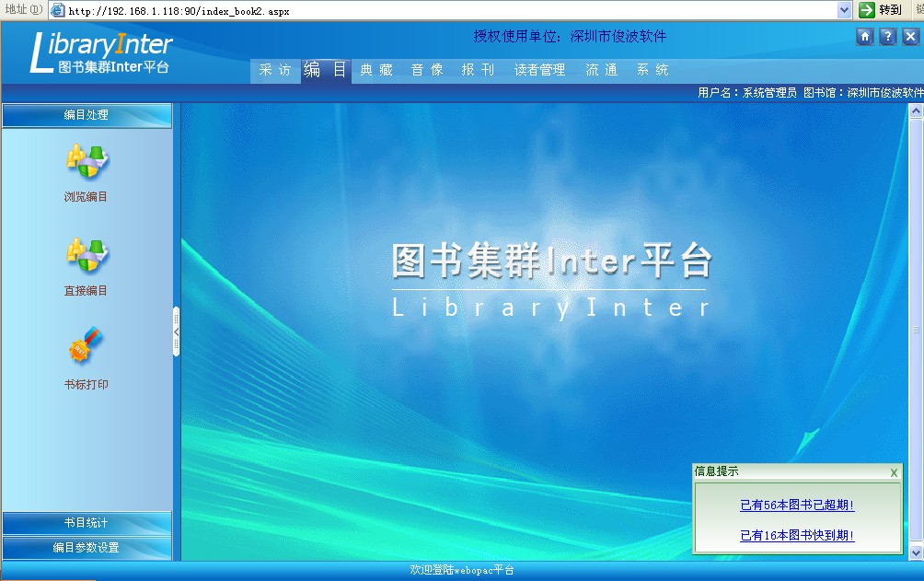The height and width of the screenshot is (581, 924).
Task: Switch to the 采访 tab
Action: [x=275, y=69]
